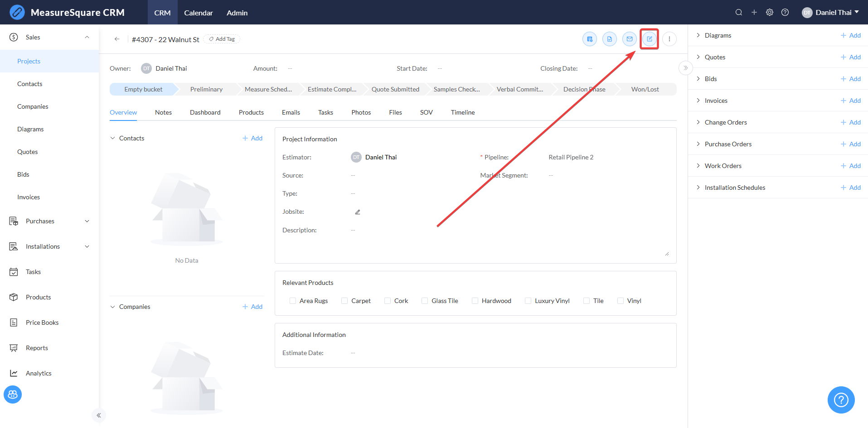Open the three-dot more options menu
The image size is (868, 428).
pyautogui.click(x=669, y=39)
